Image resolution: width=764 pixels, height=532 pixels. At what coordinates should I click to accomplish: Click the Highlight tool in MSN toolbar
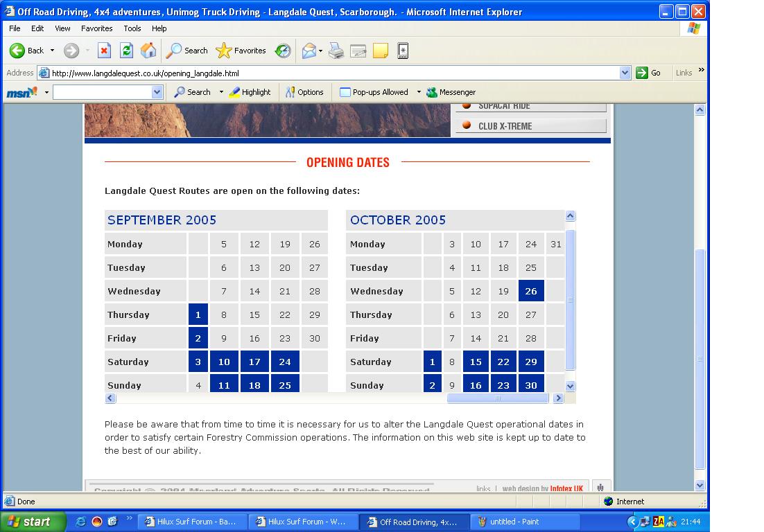(x=250, y=92)
